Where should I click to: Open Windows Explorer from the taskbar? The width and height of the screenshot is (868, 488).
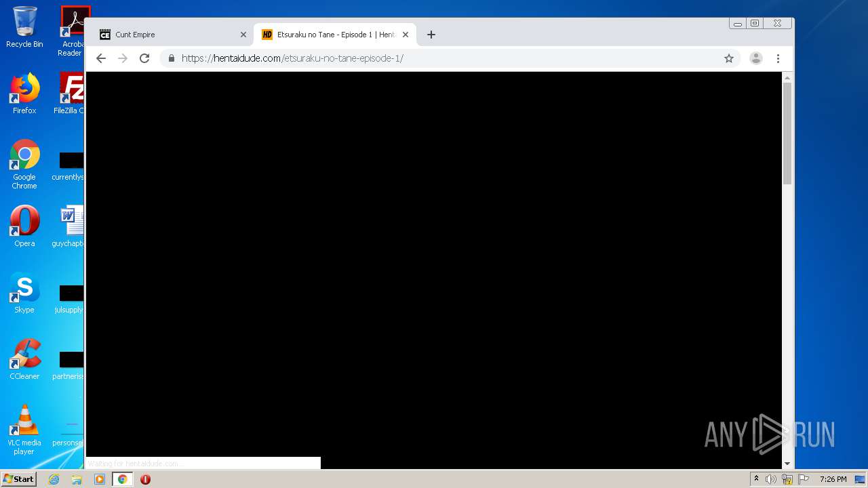pyautogui.click(x=77, y=479)
